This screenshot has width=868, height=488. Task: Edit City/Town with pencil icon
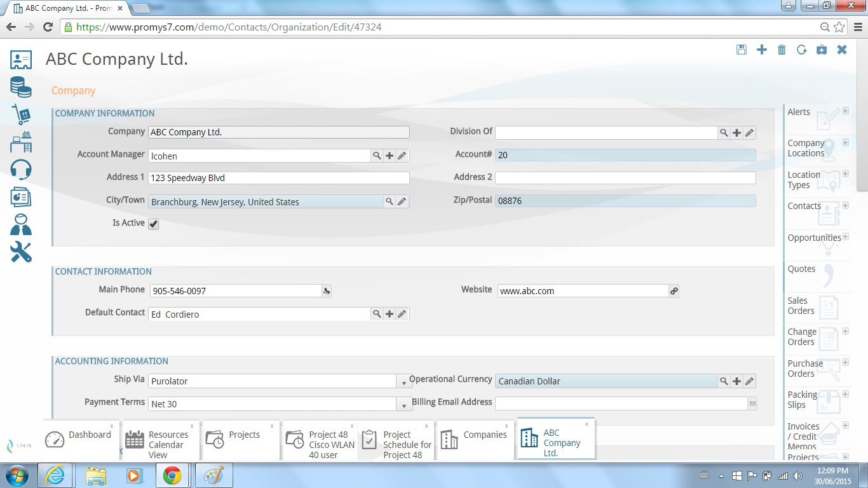coord(402,201)
